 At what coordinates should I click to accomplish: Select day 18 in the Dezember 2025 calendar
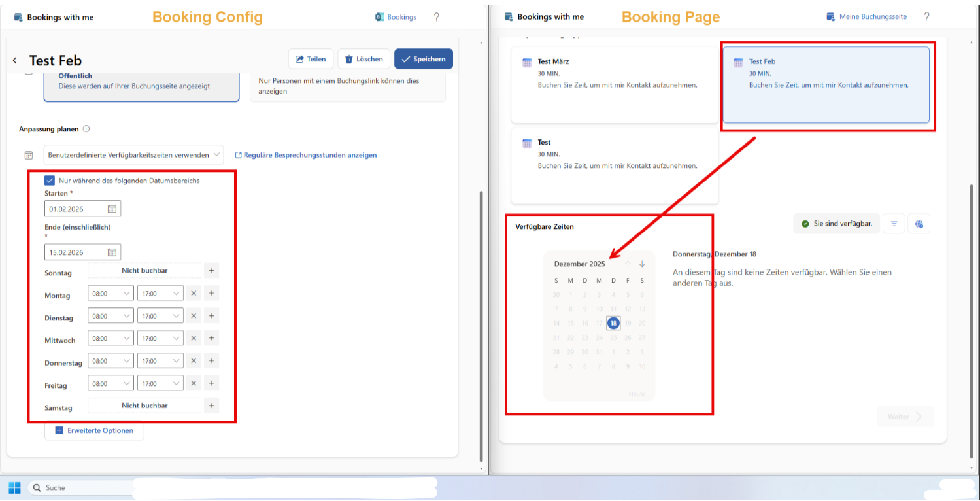pyautogui.click(x=613, y=323)
